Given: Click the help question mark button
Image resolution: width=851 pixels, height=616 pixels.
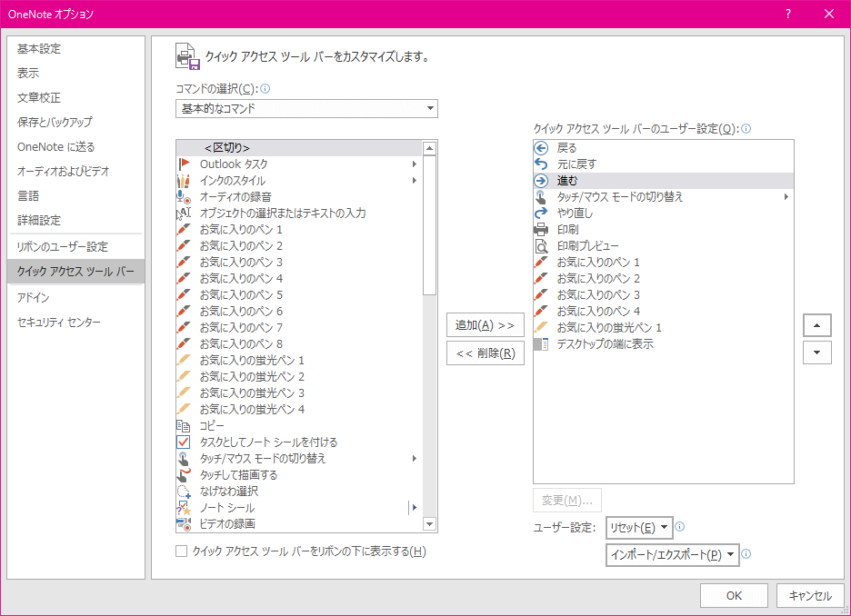Looking at the screenshot, I should (x=788, y=15).
